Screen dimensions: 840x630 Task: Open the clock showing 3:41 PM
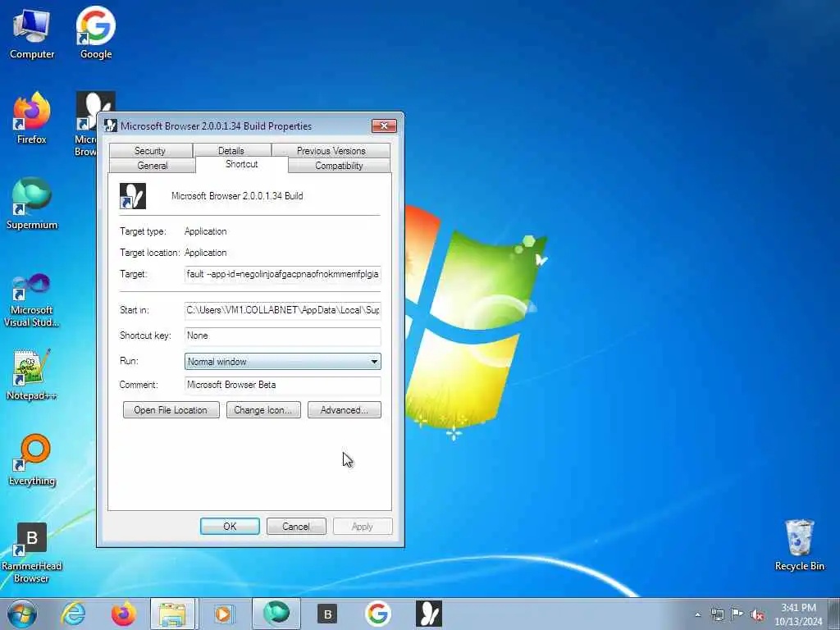[798, 614]
